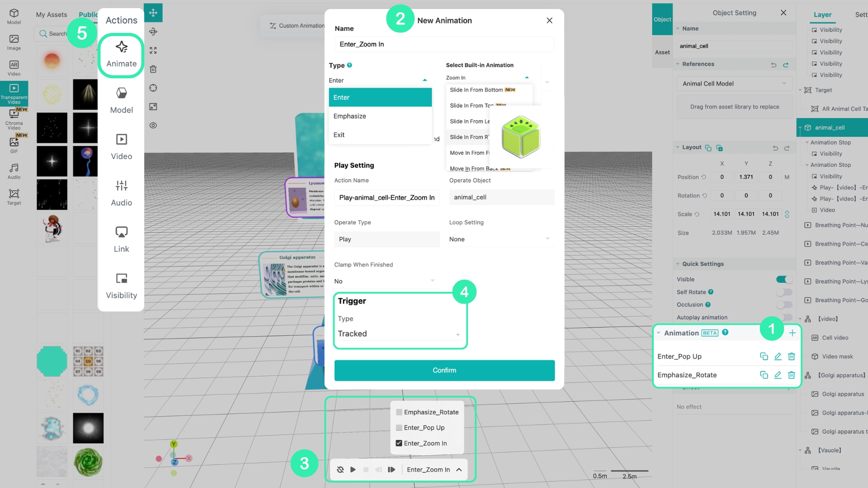The width and height of the screenshot is (868, 488).
Task: Choose the Video action
Action: 121,147
